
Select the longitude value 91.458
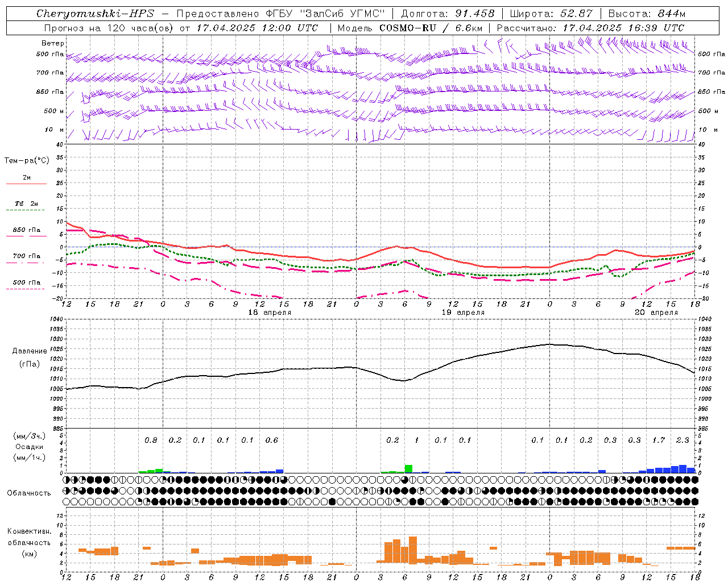click(x=475, y=14)
